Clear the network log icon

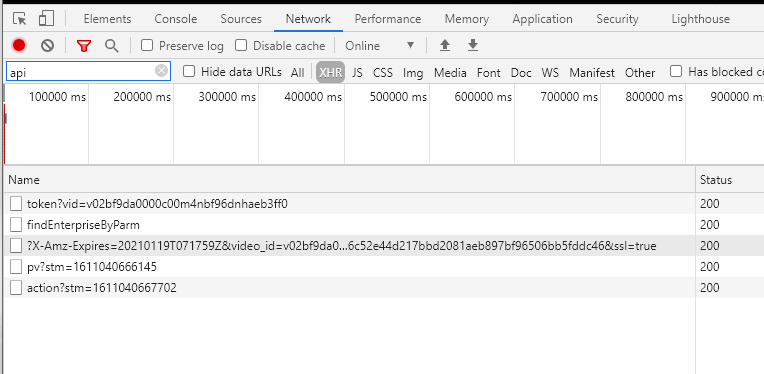(x=47, y=45)
